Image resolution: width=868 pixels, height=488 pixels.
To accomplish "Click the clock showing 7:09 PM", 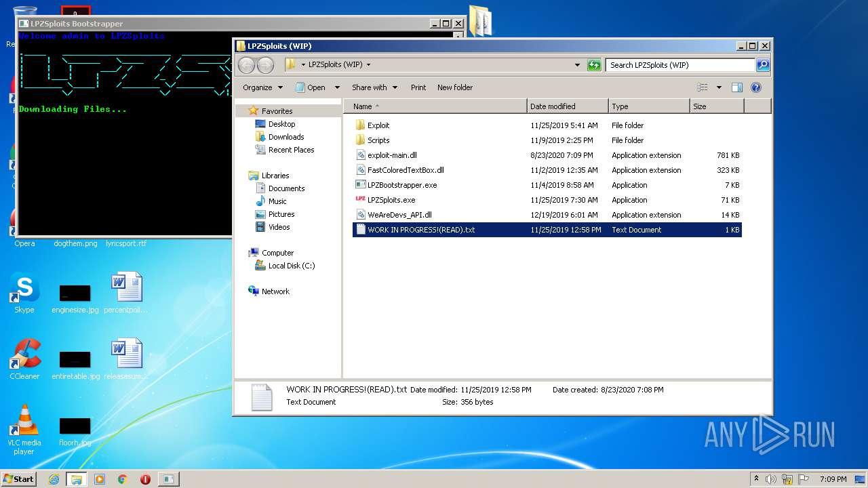I will tap(833, 479).
